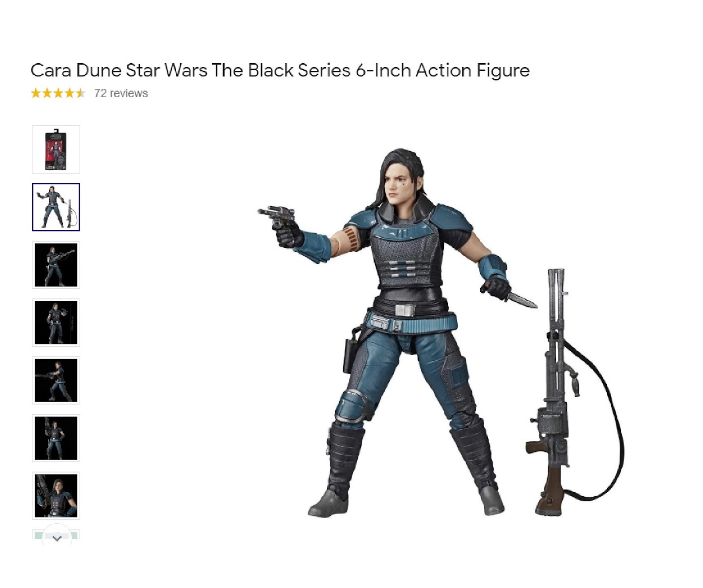
Task: Click the main action figure image
Action: click(x=439, y=333)
